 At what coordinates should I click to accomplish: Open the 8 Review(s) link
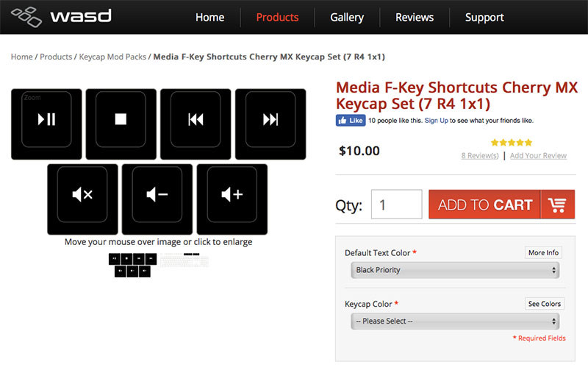pos(479,156)
